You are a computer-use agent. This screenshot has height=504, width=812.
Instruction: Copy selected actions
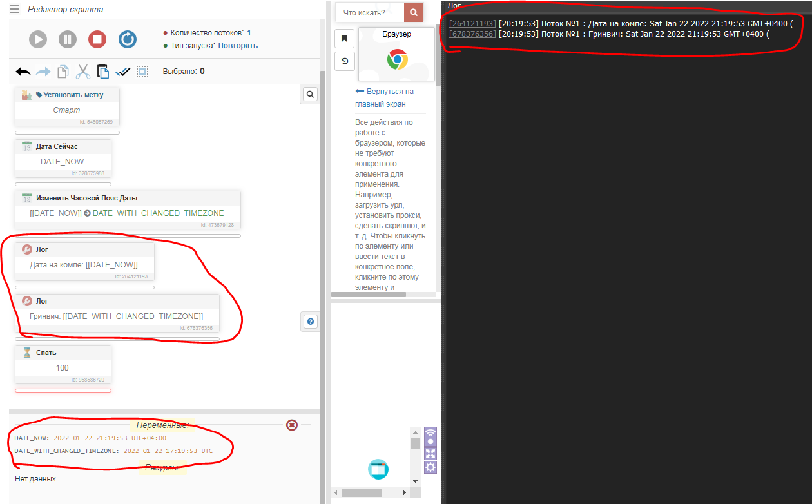[x=63, y=72]
